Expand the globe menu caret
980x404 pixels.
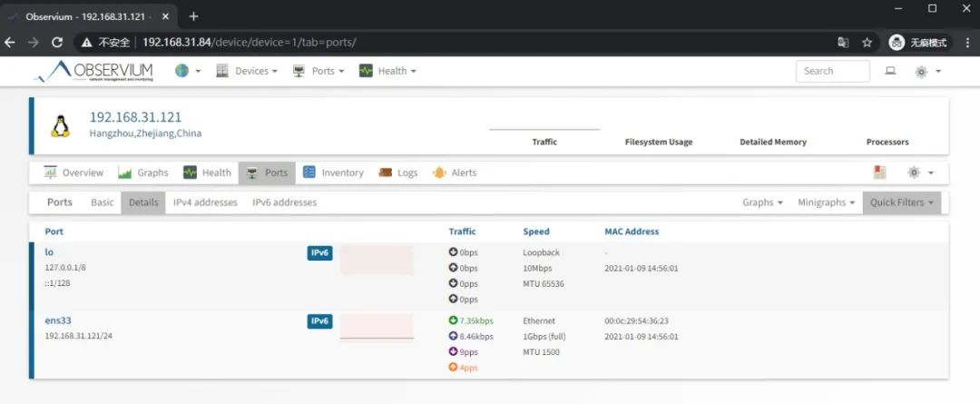coord(198,72)
